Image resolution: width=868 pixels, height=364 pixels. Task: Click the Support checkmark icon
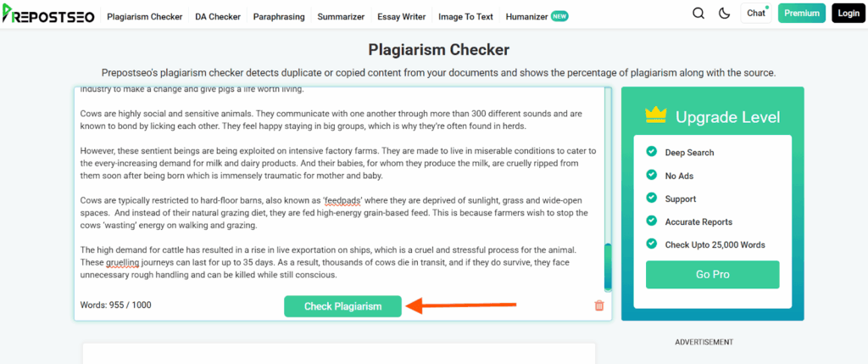[652, 198]
